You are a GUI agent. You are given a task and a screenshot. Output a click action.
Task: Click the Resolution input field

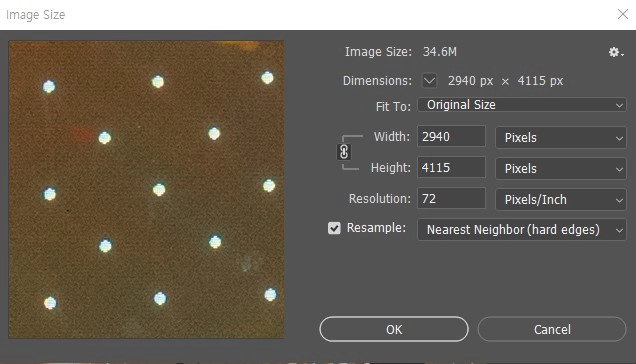point(451,198)
